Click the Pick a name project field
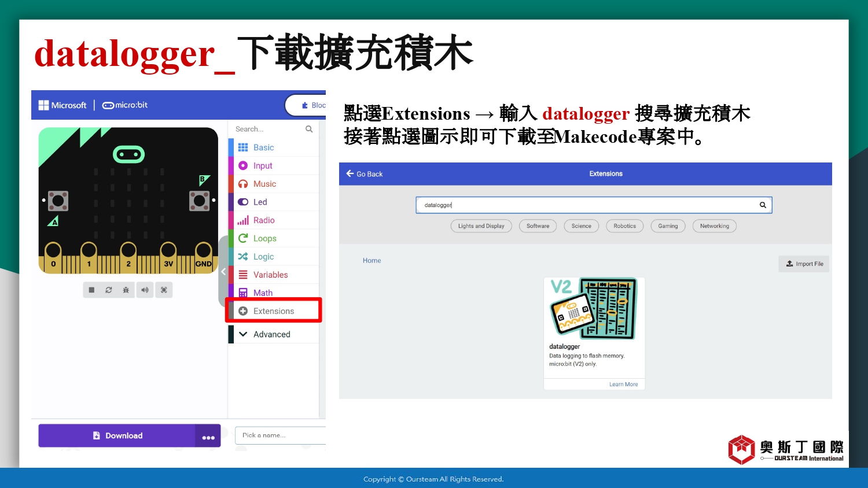The width and height of the screenshot is (868, 488). pos(281,435)
